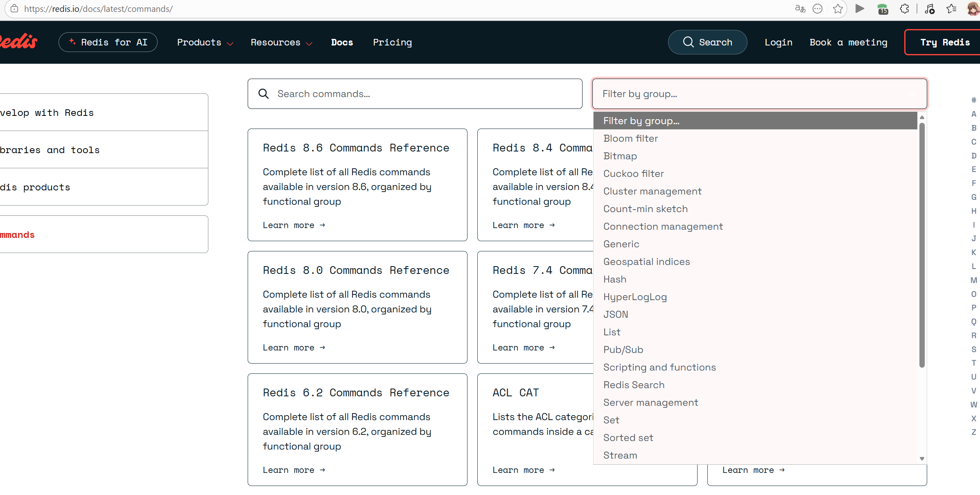
Task: Open Learn more for Redis 8.6 Commands
Action: click(294, 225)
